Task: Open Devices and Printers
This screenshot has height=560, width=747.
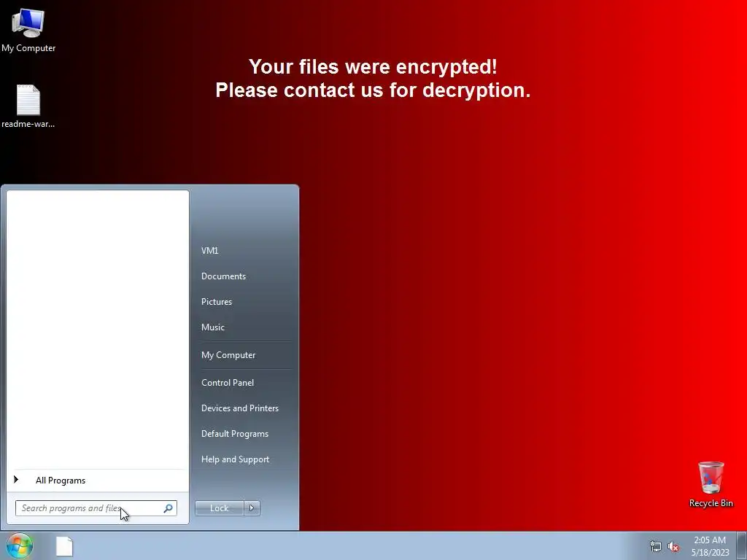Action: point(239,408)
